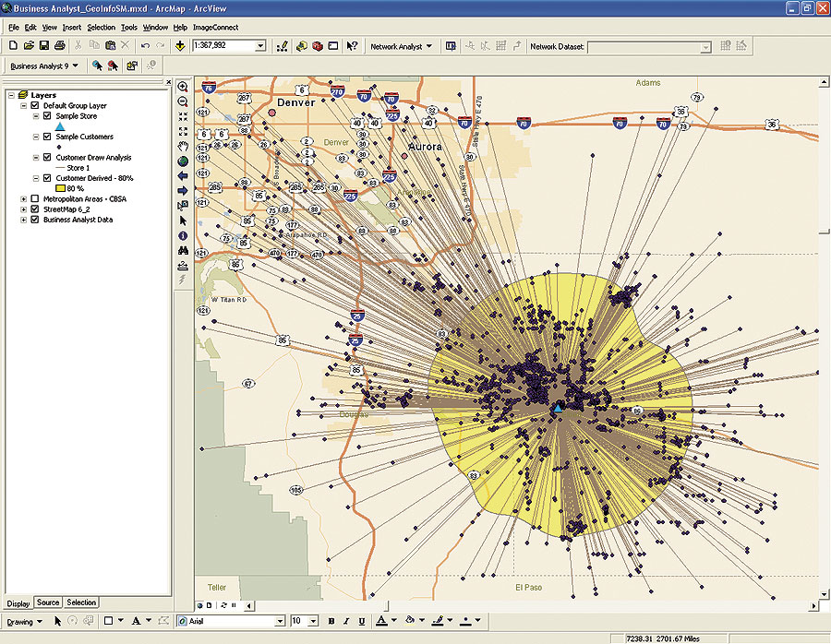
Task: Zoom to full extent globe
Action: tap(183, 161)
